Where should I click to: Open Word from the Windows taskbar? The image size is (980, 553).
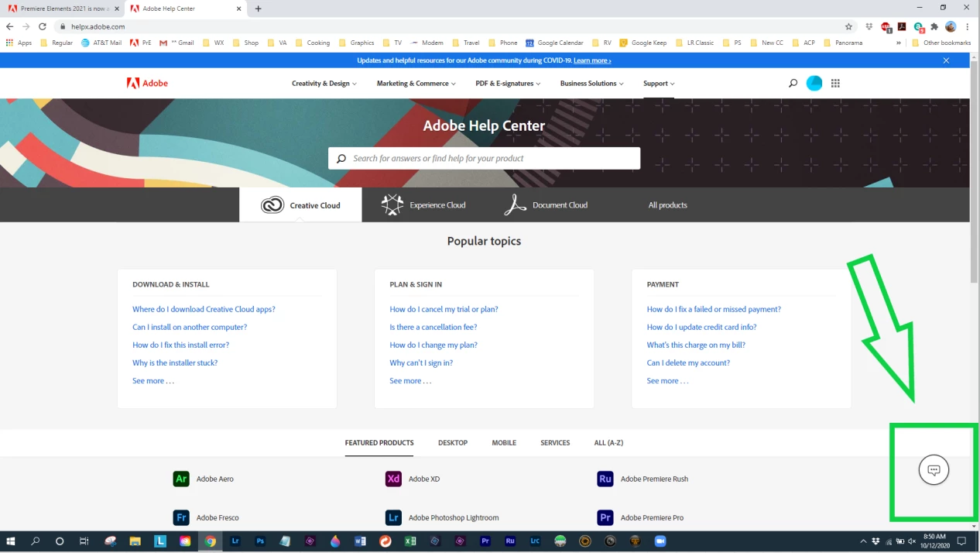click(360, 541)
